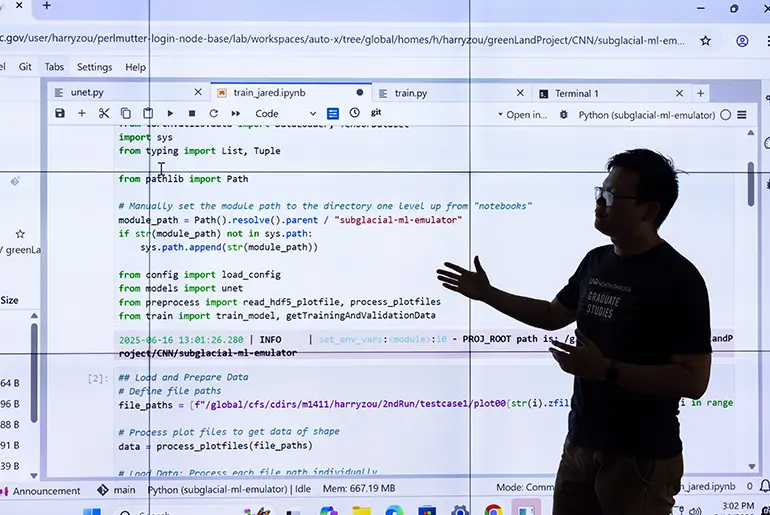This screenshot has width=770, height=515.
Task: Click the notebook vertical scrollbar
Action: coord(751,185)
